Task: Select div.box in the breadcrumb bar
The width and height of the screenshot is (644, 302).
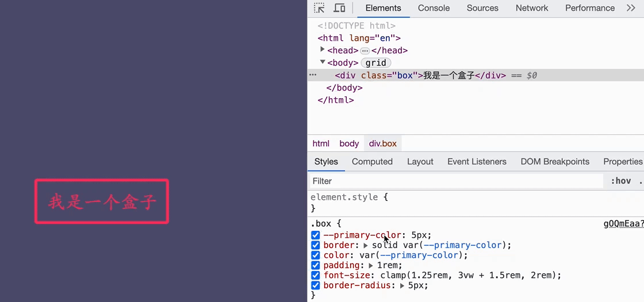Action: pyautogui.click(x=383, y=144)
